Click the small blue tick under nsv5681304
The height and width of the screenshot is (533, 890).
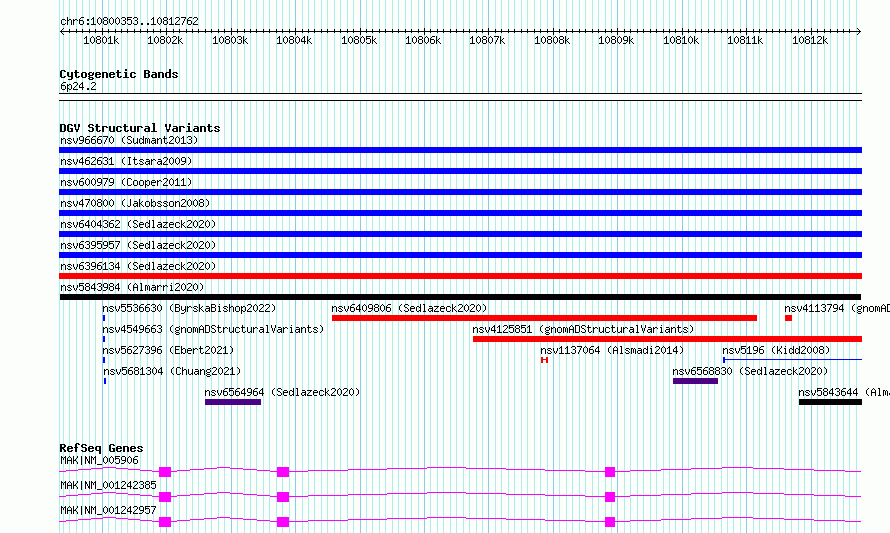[x=105, y=381]
